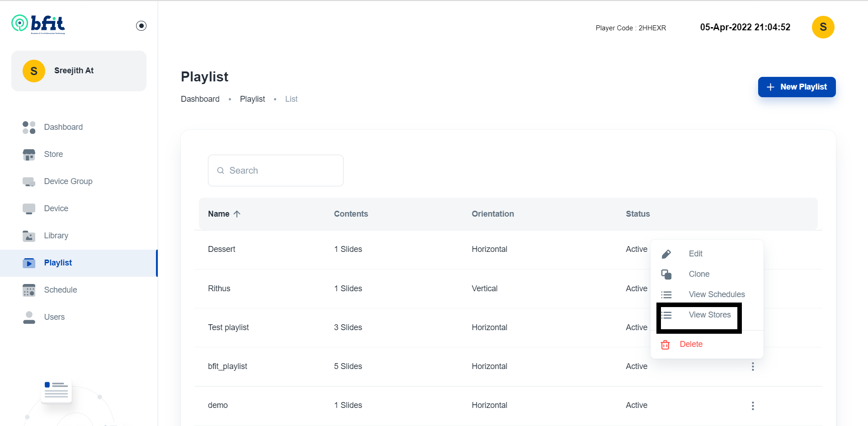
Task: Open the Users sidebar label
Action: tap(54, 317)
